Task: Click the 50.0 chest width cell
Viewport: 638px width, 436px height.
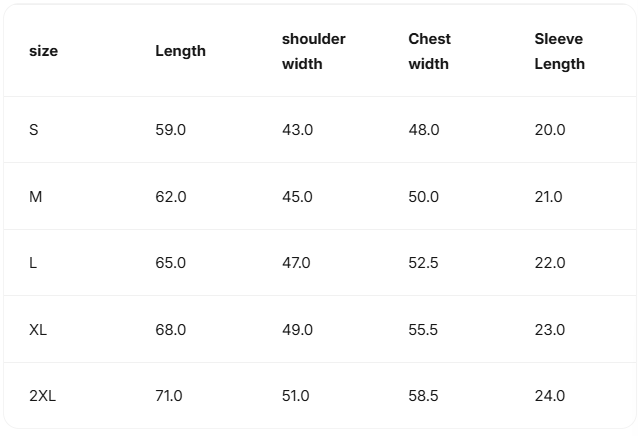Action: [423, 197]
